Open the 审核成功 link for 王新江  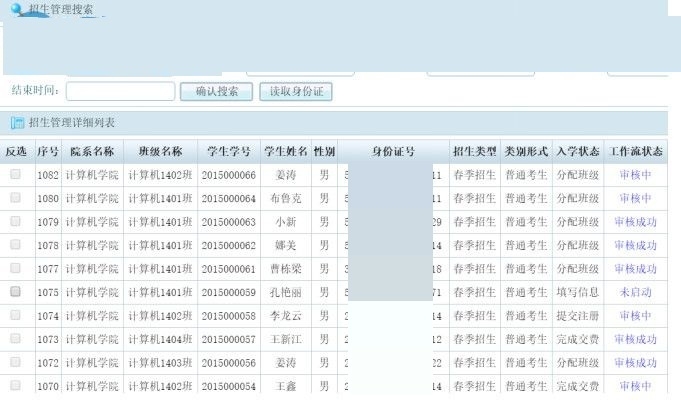[635, 339]
